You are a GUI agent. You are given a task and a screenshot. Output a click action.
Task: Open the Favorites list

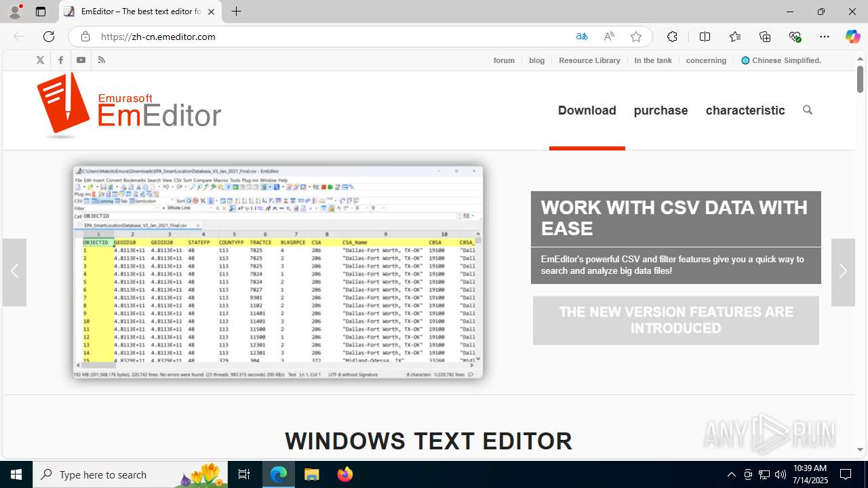[x=735, y=37]
